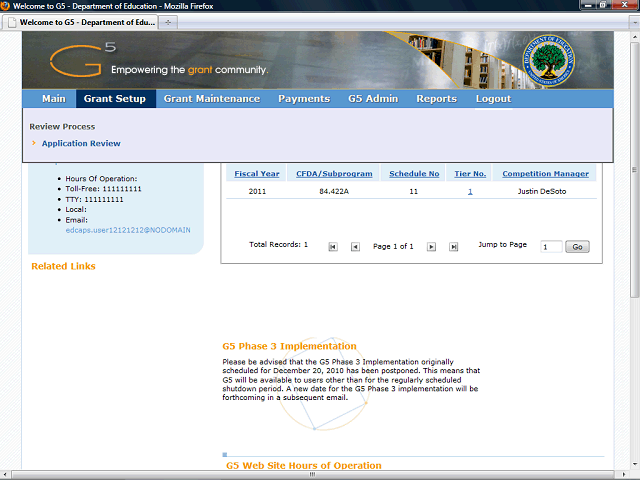Select the Grant Setup menu
Screen dimensions: 640x480
(x=115, y=99)
